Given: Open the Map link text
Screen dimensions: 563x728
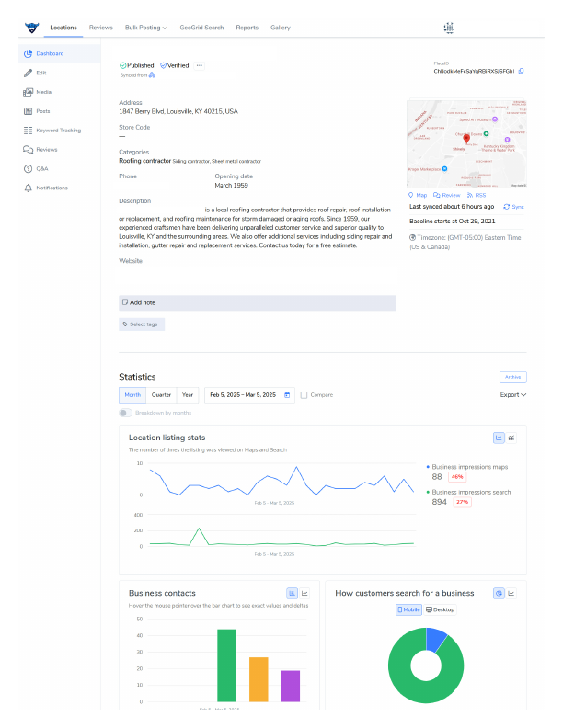Looking at the screenshot, I should 421,196.
